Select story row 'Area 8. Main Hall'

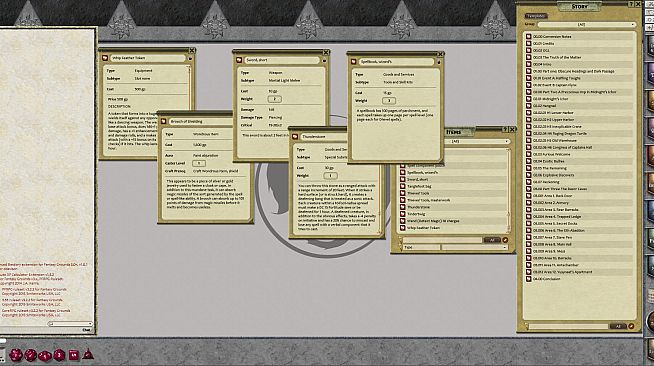[x=579, y=244]
